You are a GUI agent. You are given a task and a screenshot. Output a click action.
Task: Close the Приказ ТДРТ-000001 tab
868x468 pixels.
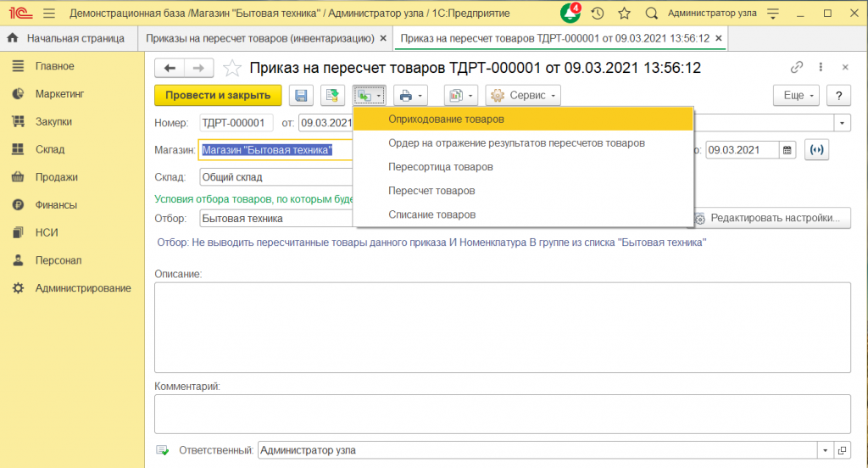tap(719, 38)
